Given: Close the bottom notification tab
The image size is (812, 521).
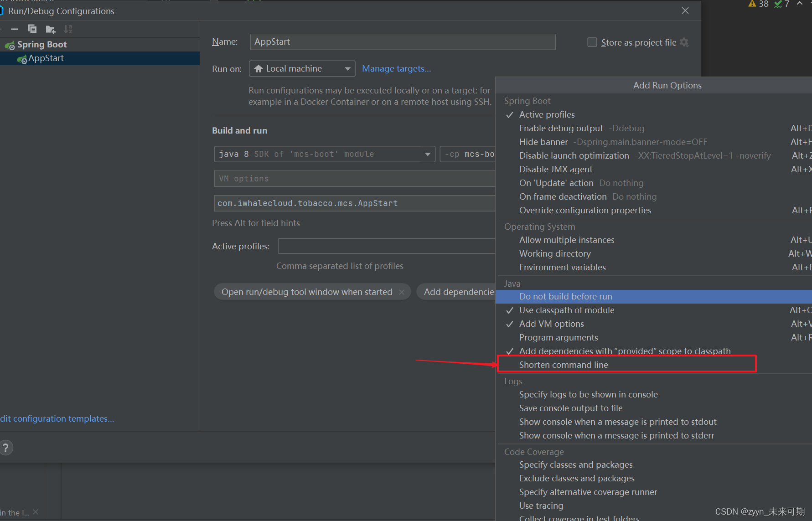Looking at the screenshot, I should [x=36, y=512].
